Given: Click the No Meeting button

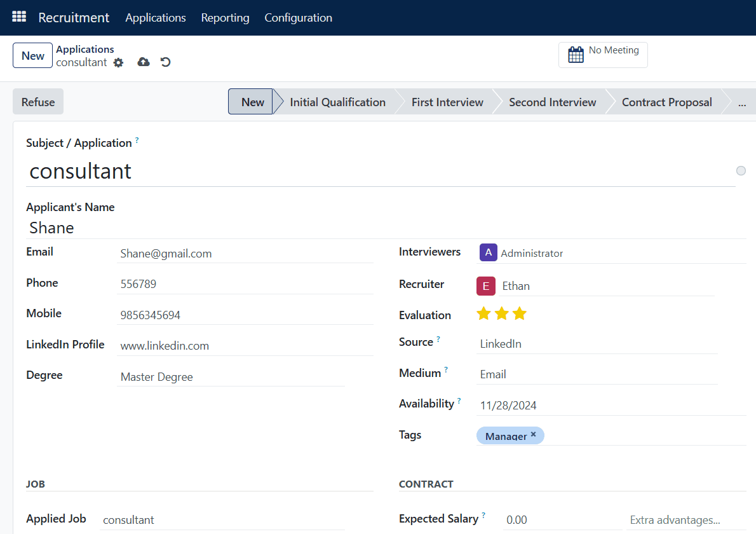Looking at the screenshot, I should [603, 55].
